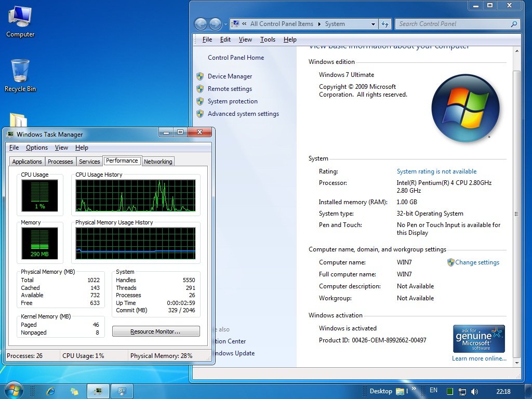The width and height of the screenshot is (532, 399).
Task: Click the refresh icon in the address bar
Action: (384, 24)
